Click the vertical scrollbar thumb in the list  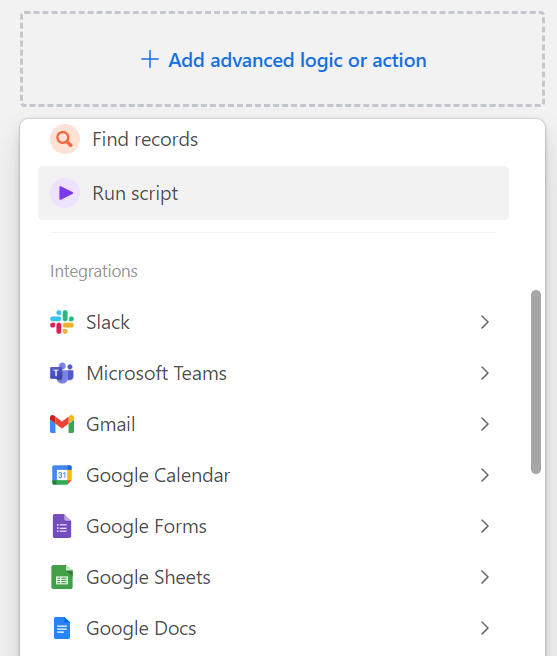coord(536,382)
